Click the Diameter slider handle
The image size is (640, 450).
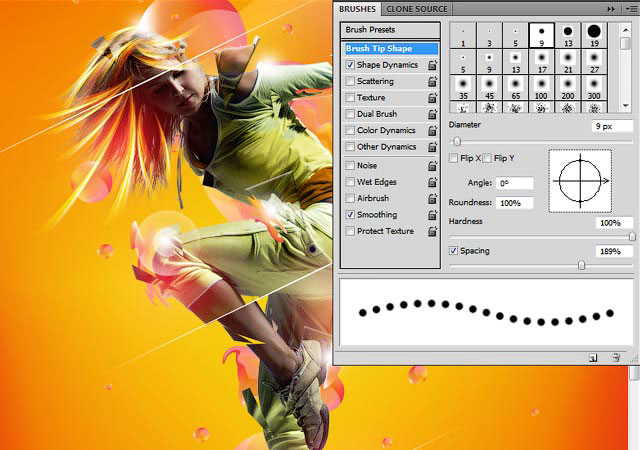point(457,142)
